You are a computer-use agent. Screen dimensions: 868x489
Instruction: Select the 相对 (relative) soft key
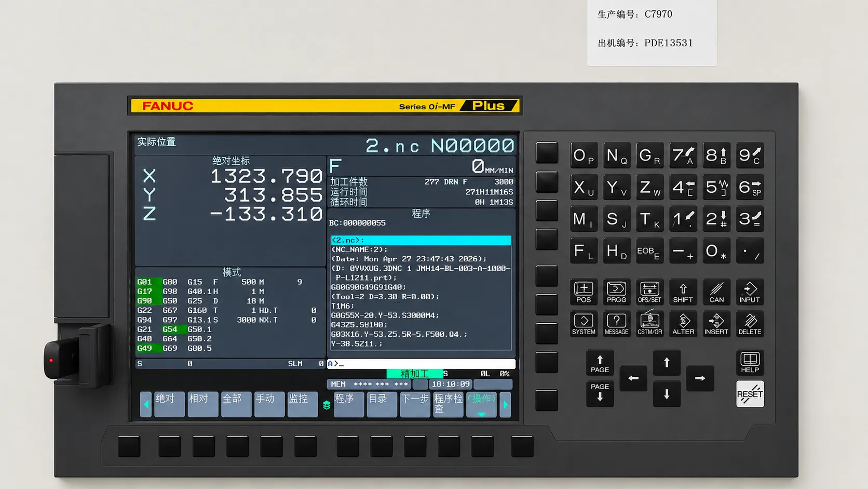pos(202,404)
